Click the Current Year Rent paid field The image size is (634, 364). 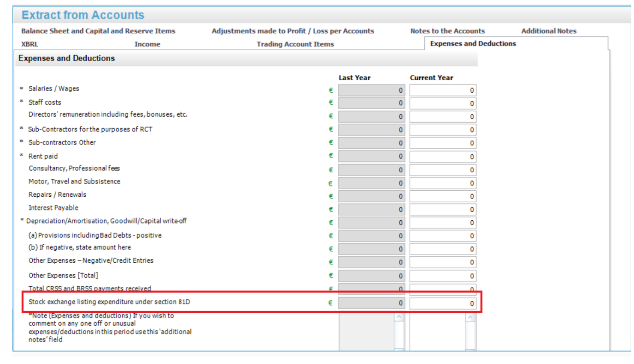pos(443,157)
